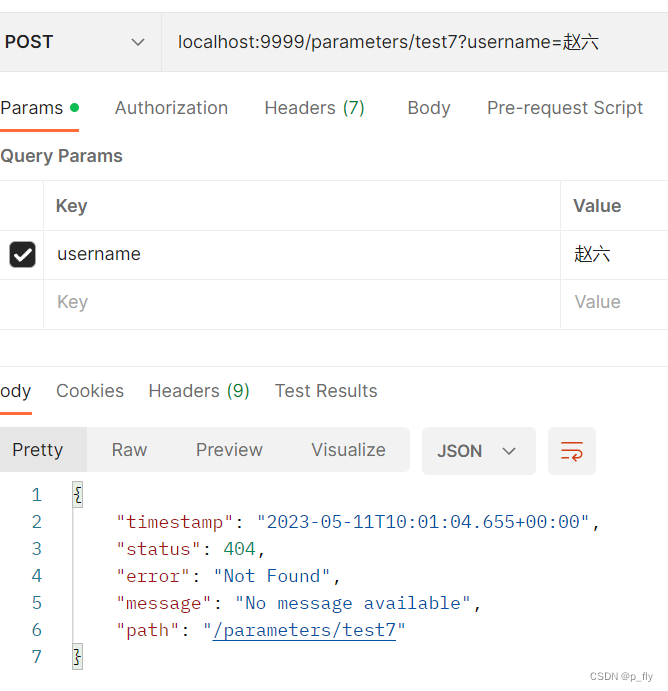Viewport: 668px width, 691px height.
Task: Switch to the request Body tab
Action: 428,108
